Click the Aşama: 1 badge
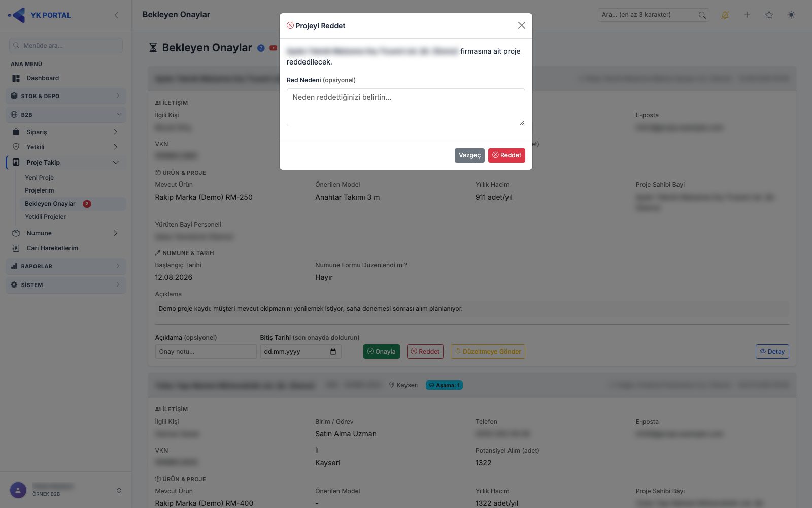Image resolution: width=812 pixels, height=508 pixels. [444, 385]
